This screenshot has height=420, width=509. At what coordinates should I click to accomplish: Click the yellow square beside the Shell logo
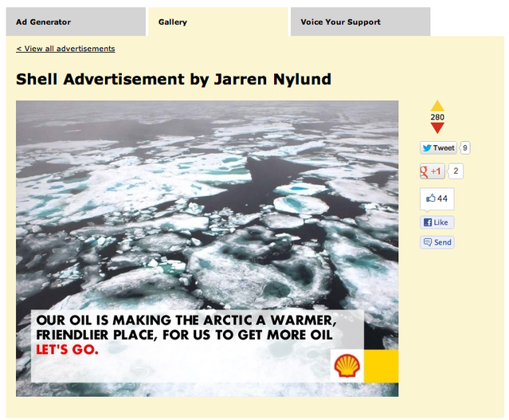(x=382, y=366)
